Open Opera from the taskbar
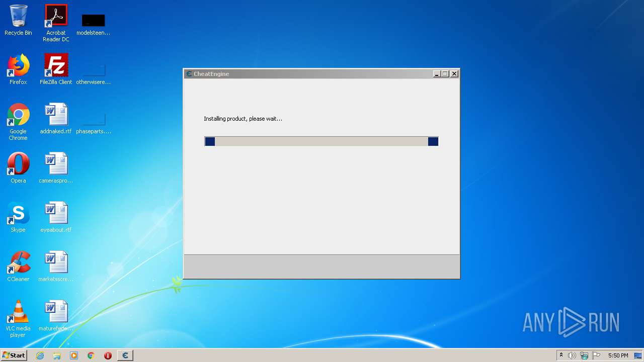The width and height of the screenshot is (644, 362). (108, 355)
